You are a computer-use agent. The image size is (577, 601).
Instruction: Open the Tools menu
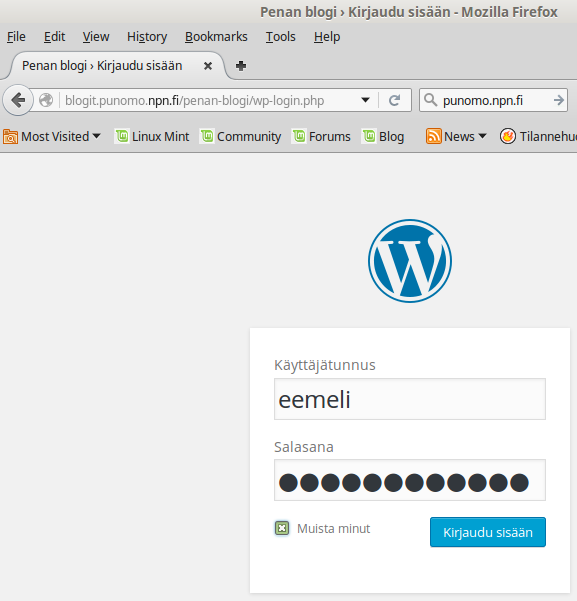281,37
